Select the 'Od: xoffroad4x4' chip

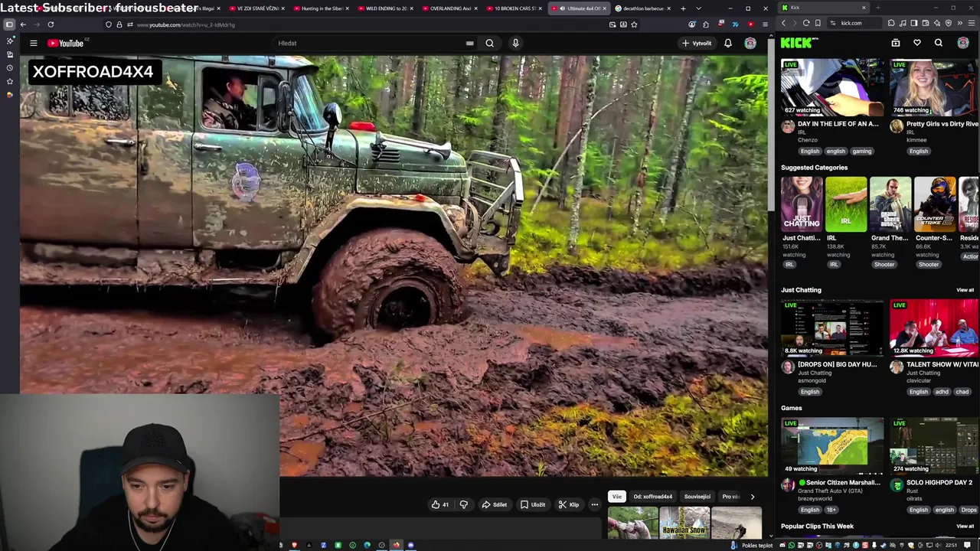[653, 497]
